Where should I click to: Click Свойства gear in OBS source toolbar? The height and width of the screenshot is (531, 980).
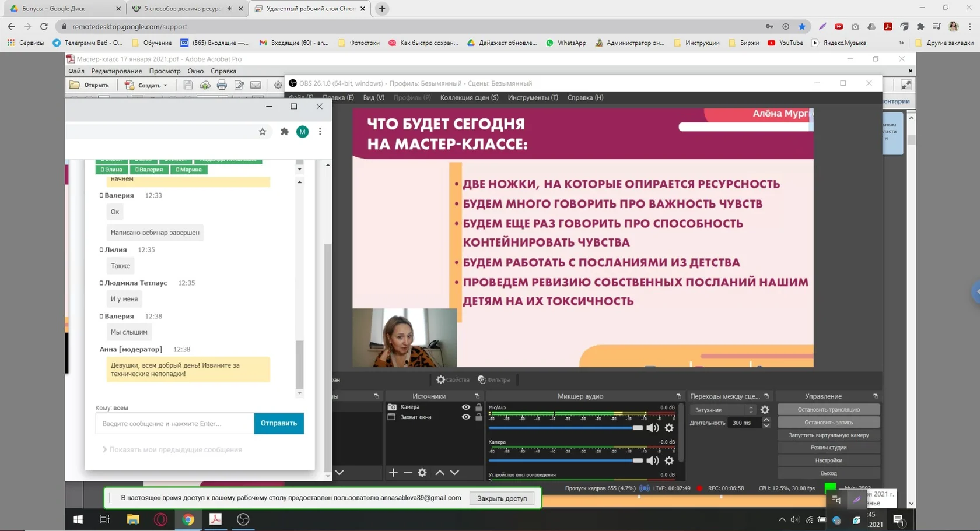[453, 379]
